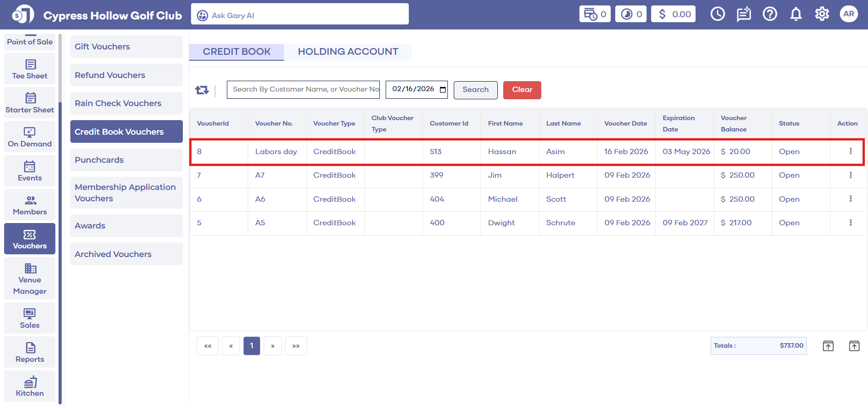Open the notifications bell
Screen dimensions: 868x408
(x=796, y=15)
